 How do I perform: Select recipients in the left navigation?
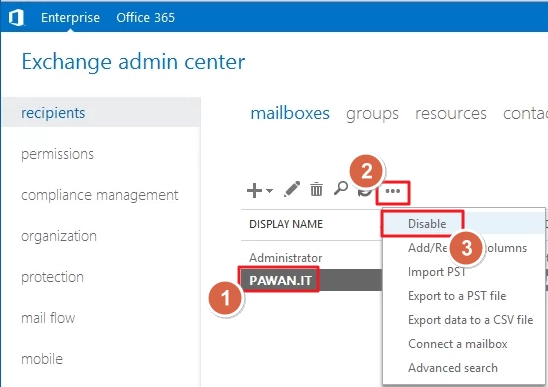click(x=101, y=113)
